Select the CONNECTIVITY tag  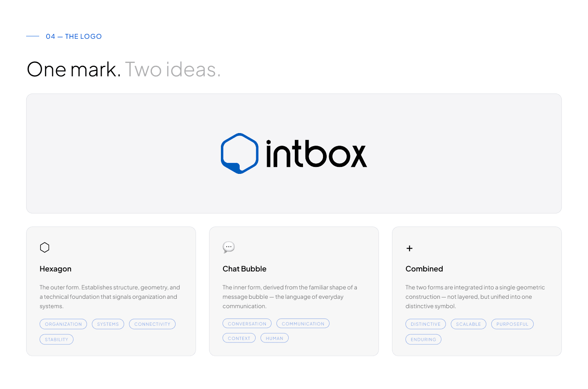click(152, 324)
